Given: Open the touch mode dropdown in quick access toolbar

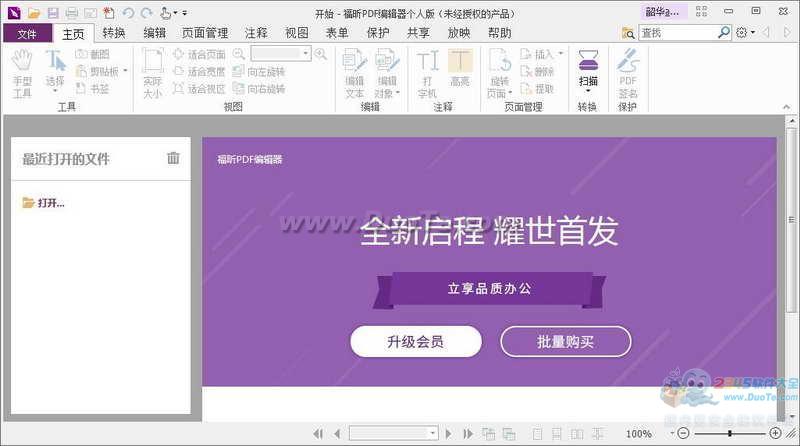Looking at the screenshot, I should point(176,13).
